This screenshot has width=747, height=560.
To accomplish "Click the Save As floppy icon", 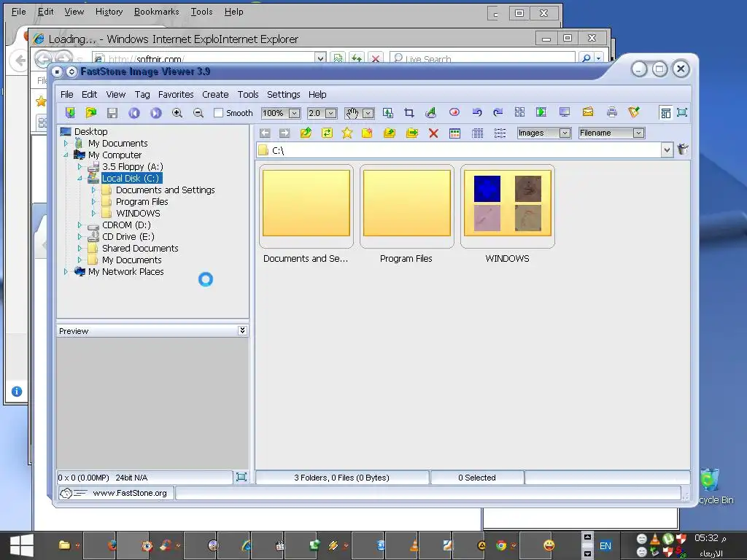I will tap(112, 113).
